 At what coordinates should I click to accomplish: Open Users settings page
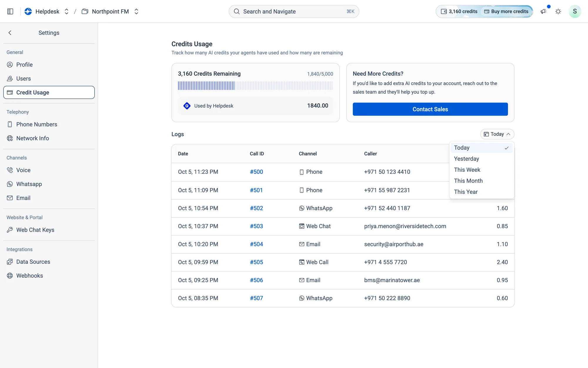[x=49, y=79]
